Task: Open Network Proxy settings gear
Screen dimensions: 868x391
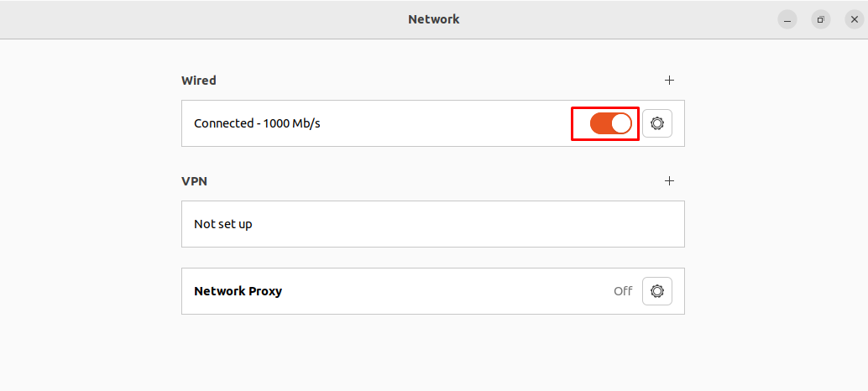Action: [x=657, y=291]
